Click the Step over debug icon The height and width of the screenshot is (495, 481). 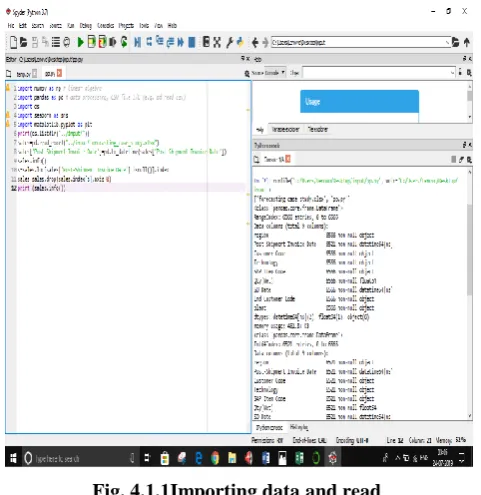[x=149, y=42]
